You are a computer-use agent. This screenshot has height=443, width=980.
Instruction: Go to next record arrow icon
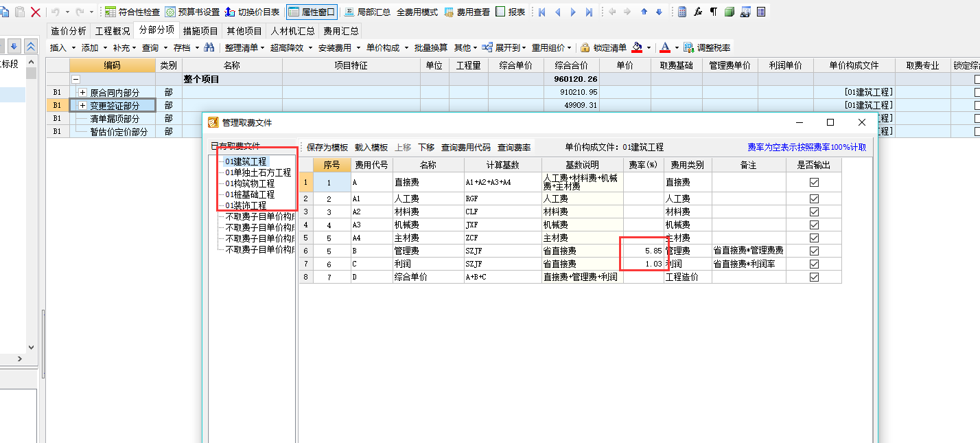pos(574,12)
